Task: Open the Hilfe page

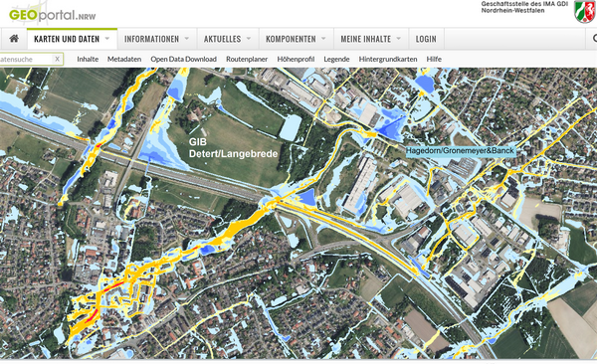Action: tap(434, 59)
